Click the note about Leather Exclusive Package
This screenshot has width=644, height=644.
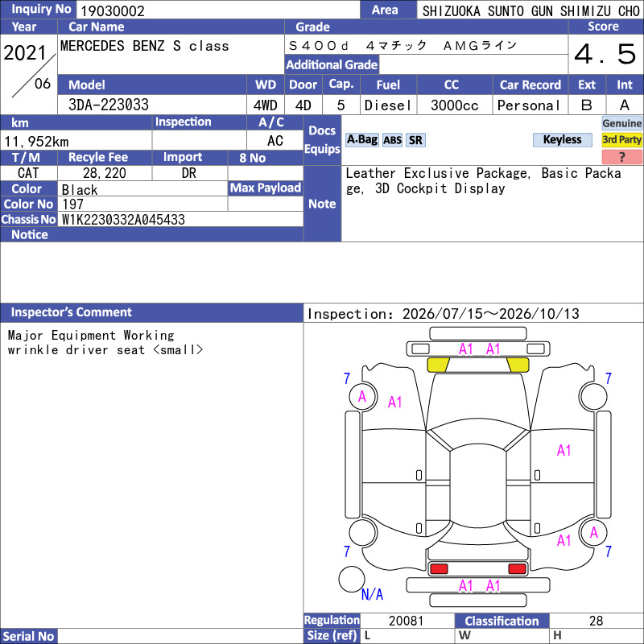(x=484, y=180)
